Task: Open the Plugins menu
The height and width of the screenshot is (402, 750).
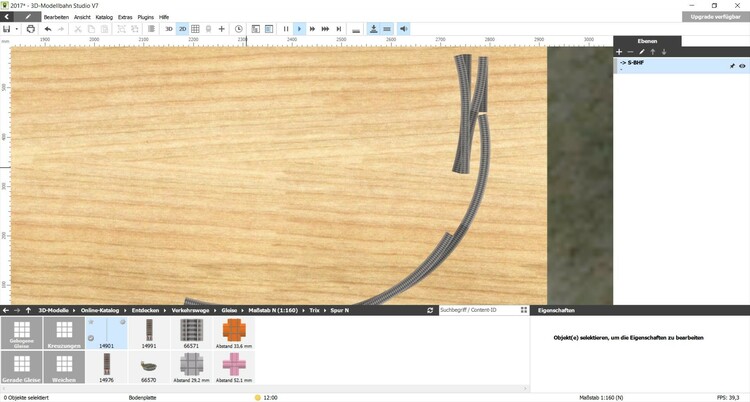Action: pos(145,17)
